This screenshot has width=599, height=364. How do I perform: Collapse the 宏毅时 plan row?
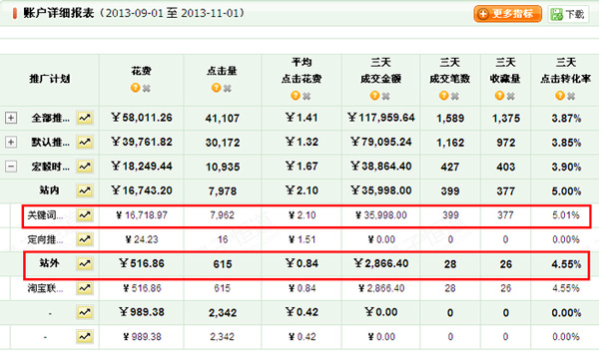click(11, 167)
